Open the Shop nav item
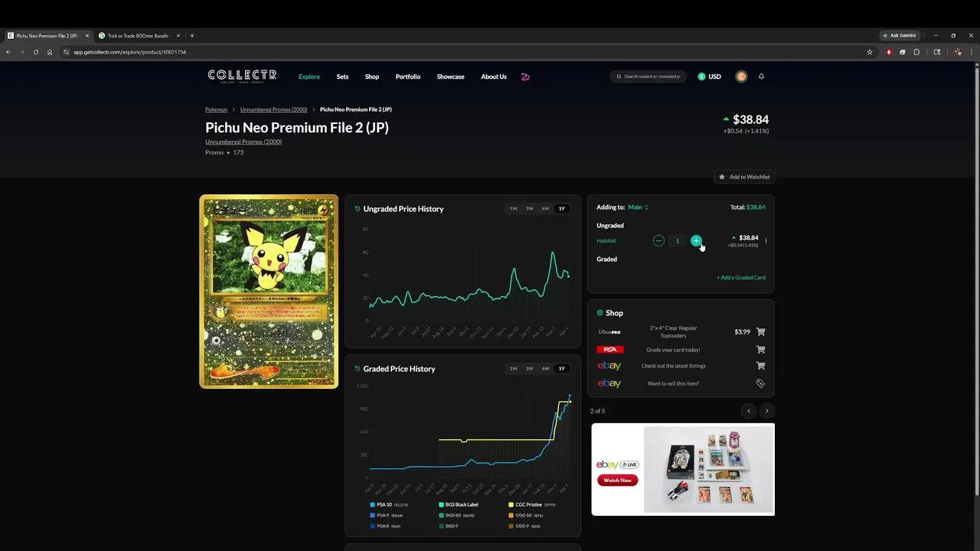The width and height of the screenshot is (980, 551). point(372,77)
